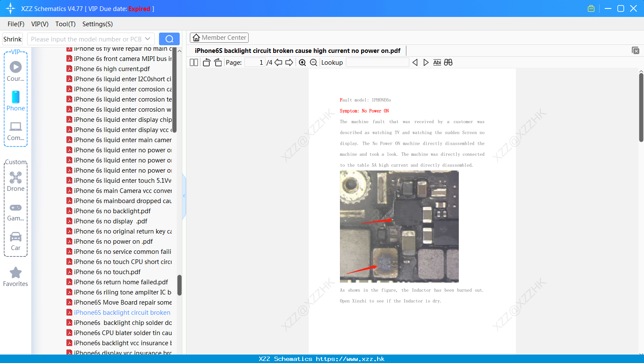Click the PDF viewer vertical scrollbar
Viewport: 644px width, 363px height.
click(641, 107)
